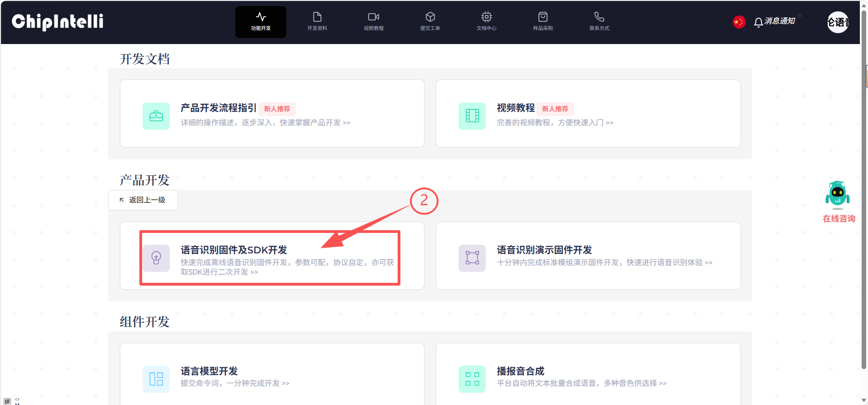Open the 提交工单 navigation item
The image size is (868, 405).
430,22
